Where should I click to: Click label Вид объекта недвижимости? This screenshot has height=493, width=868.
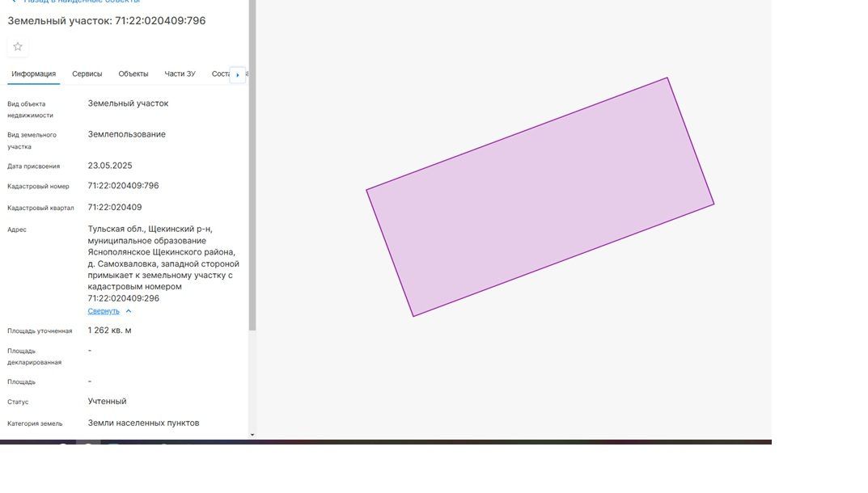click(x=30, y=110)
